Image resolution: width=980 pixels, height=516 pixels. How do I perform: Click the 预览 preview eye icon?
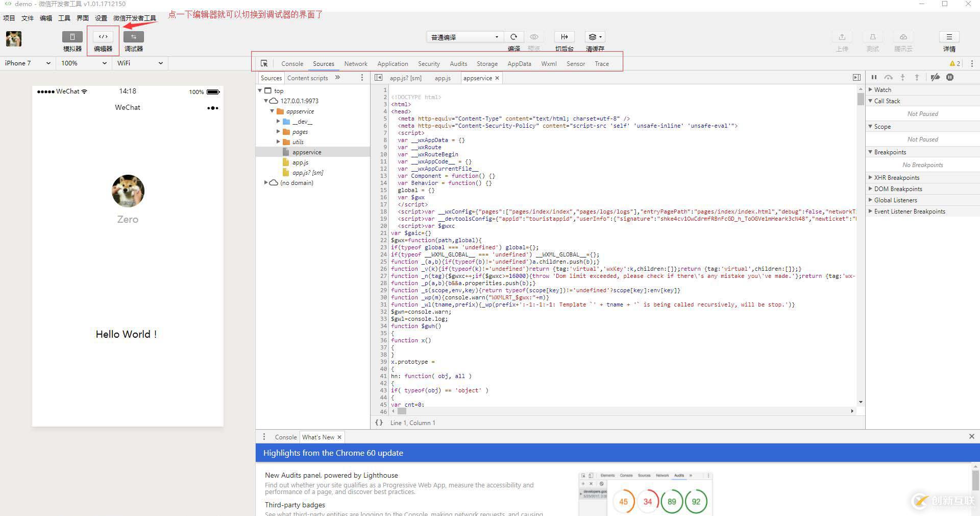[534, 37]
